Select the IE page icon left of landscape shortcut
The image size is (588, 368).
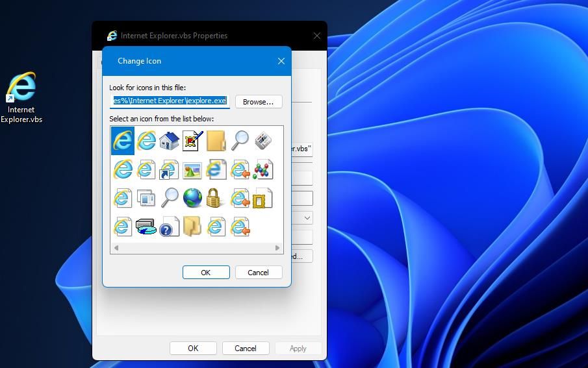[x=146, y=170]
